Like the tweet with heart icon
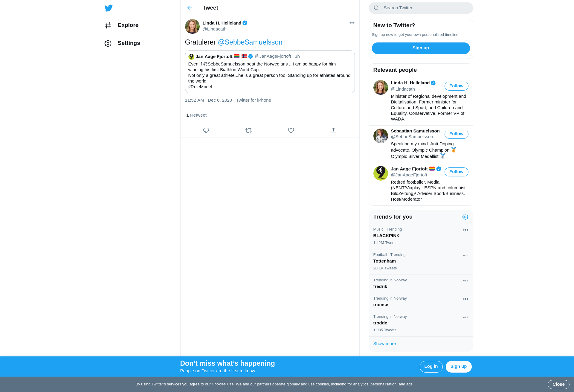Viewport: 574px width, 392px height. click(x=291, y=130)
